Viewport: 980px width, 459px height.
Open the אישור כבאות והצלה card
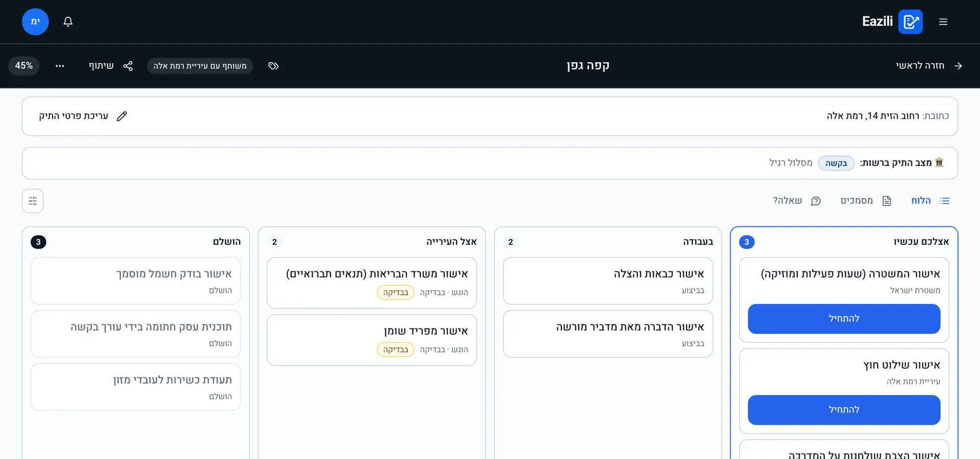coord(608,281)
